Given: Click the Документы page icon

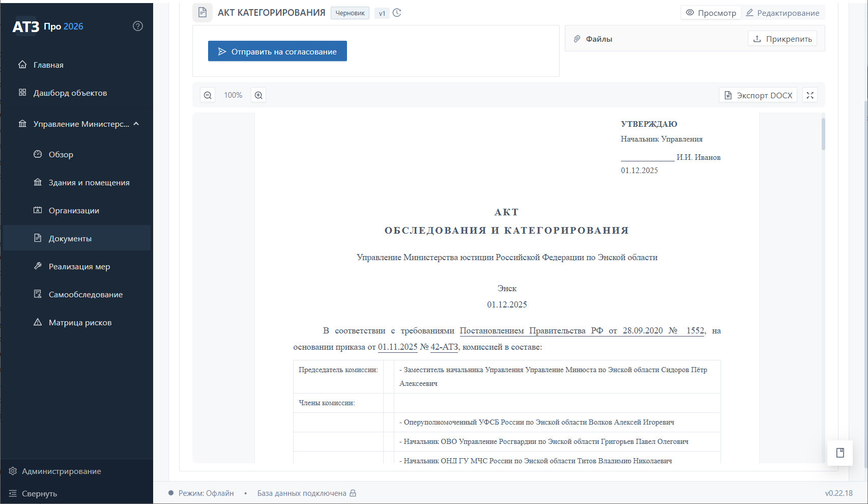Looking at the screenshot, I should point(38,238).
